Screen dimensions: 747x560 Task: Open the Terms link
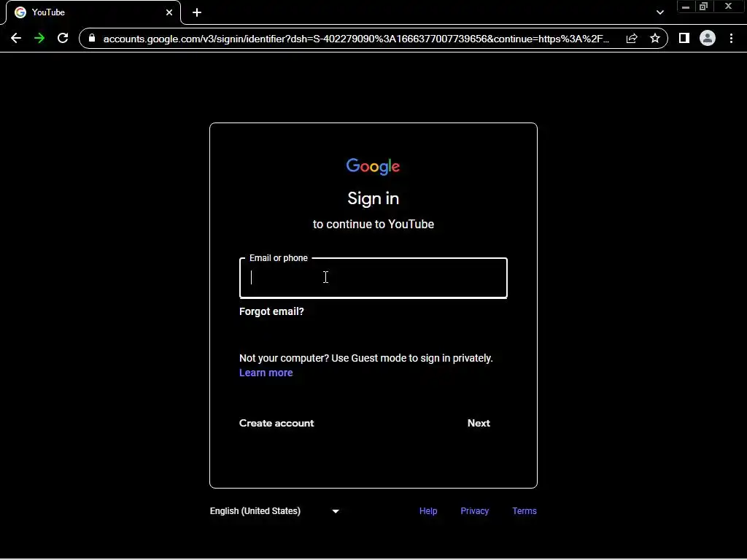tap(525, 511)
